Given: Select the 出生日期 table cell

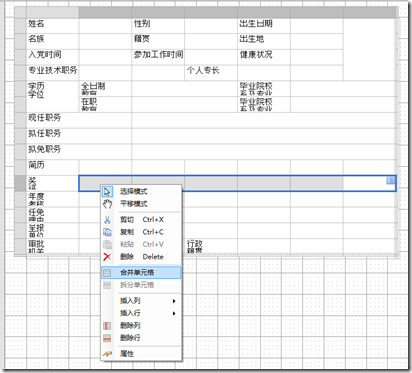Looking at the screenshot, I should click(x=264, y=26).
